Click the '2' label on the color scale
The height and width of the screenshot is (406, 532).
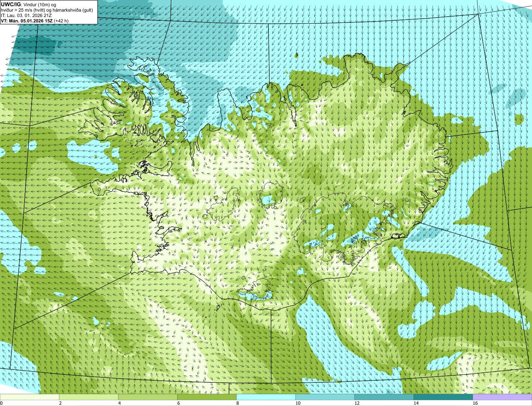pos(60,403)
